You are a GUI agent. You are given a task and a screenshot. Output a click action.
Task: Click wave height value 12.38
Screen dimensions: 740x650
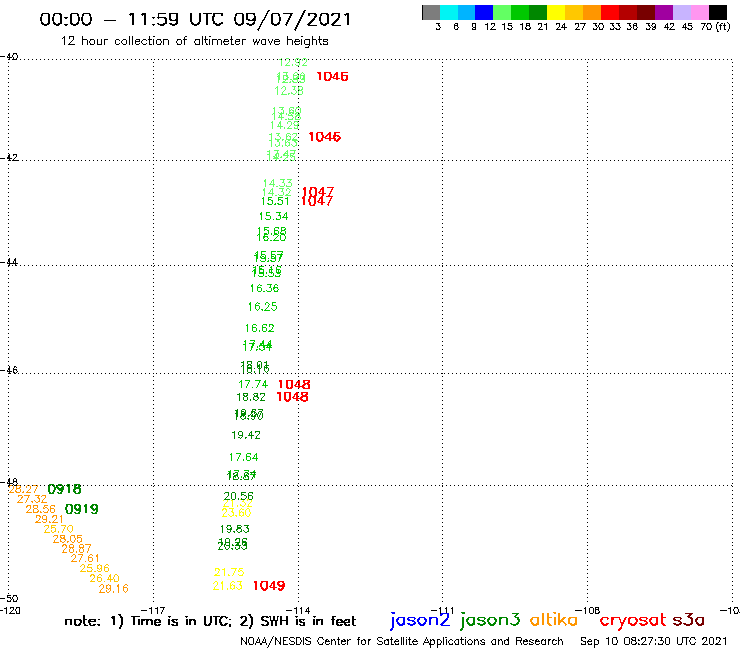click(x=289, y=91)
